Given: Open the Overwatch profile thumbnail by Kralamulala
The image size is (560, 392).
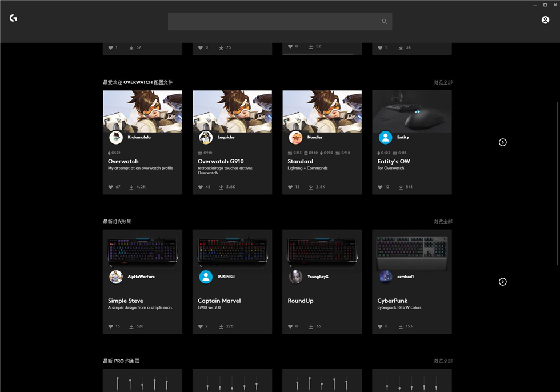Looking at the screenshot, I should (142, 111).
